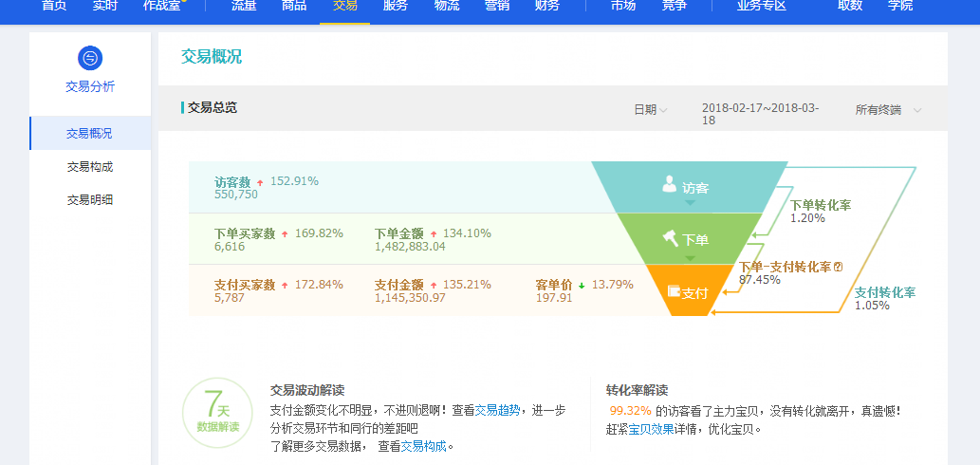Click the 下单买家数 value 6,616
This screenshot has width=980, height=465.
(x=230, y=247)
